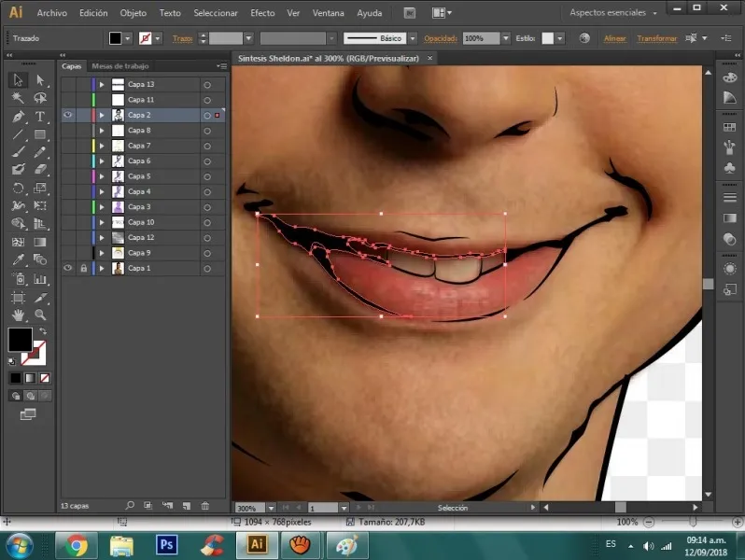
Task: Open Photoshop from the Windows taskbar
Action: [167, 544]
